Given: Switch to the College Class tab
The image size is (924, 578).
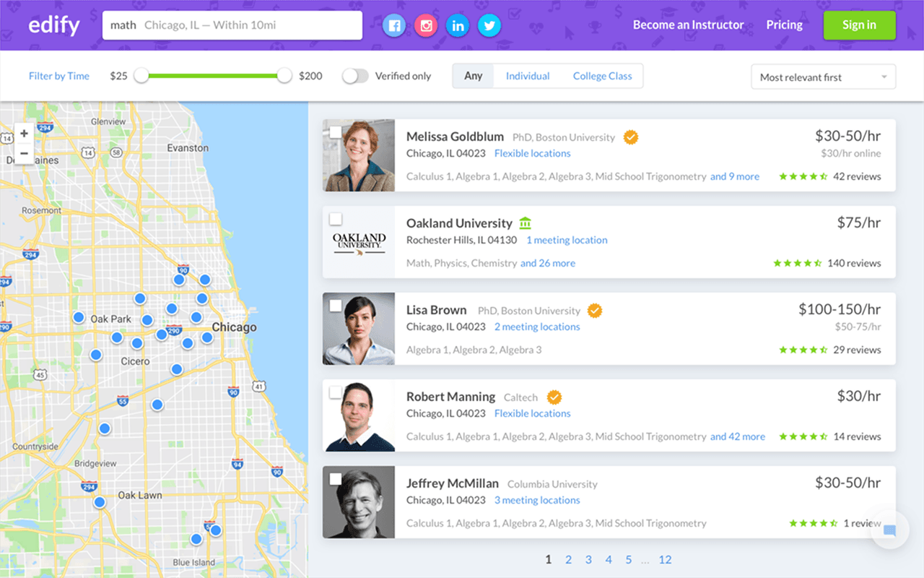Looking at the screenshot, I should coord(602,76).
